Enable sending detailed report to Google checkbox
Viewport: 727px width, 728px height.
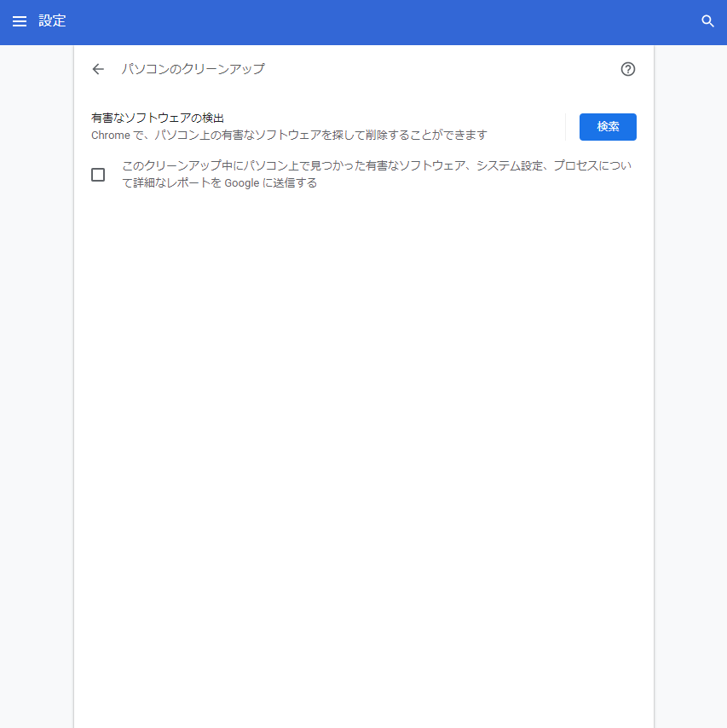coord(98,175)
